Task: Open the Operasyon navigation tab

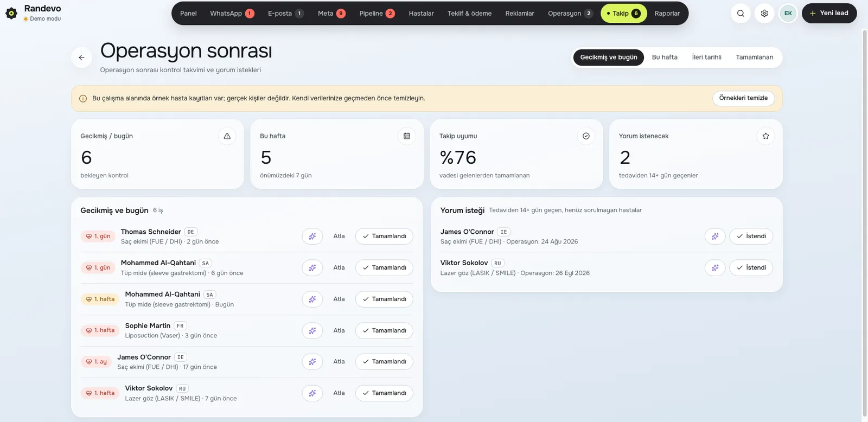Action: [570, 14]
